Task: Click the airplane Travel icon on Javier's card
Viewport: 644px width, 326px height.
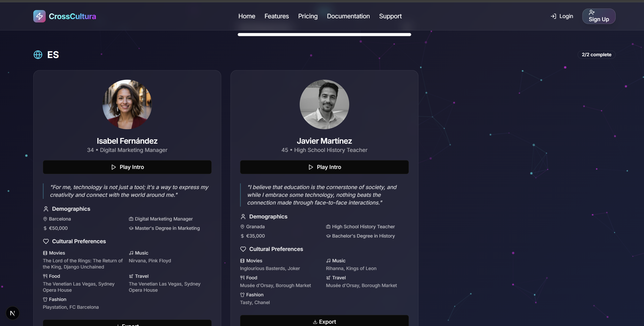Action: click(328, 278)
